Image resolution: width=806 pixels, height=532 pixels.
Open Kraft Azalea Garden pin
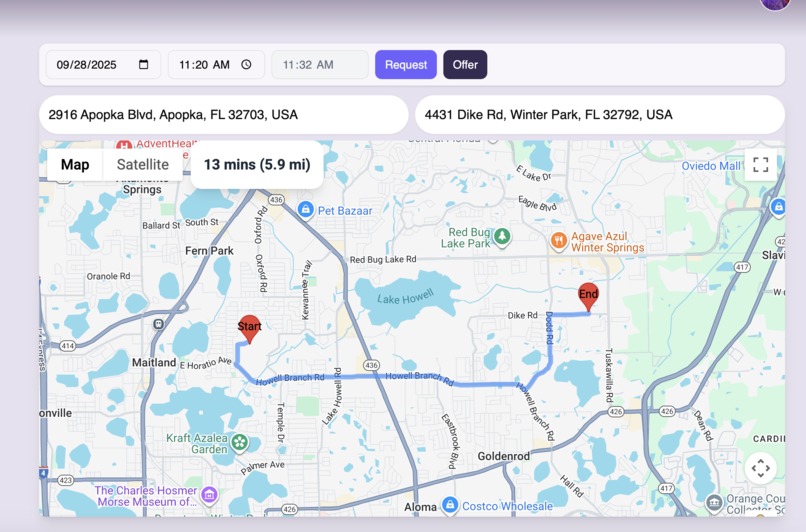pos(239,442)
